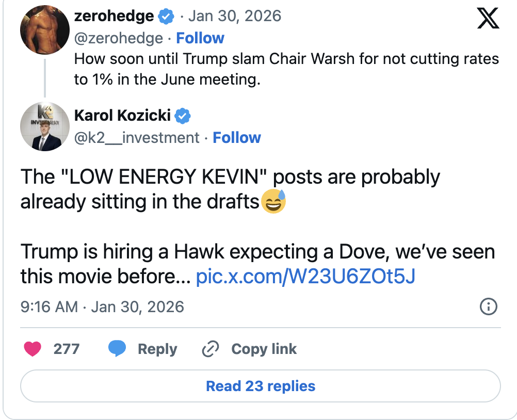Click the Karol Kozicki display name
This screenshot has height=420, width=517.
point(122,116)
